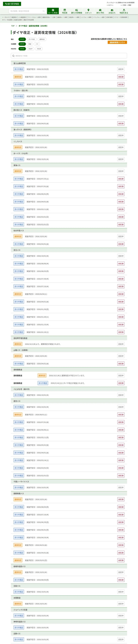Open the 自動車ルート検索 sub-menu link
The width and height of the screenshot is (138, 644).
pos(62,17)
